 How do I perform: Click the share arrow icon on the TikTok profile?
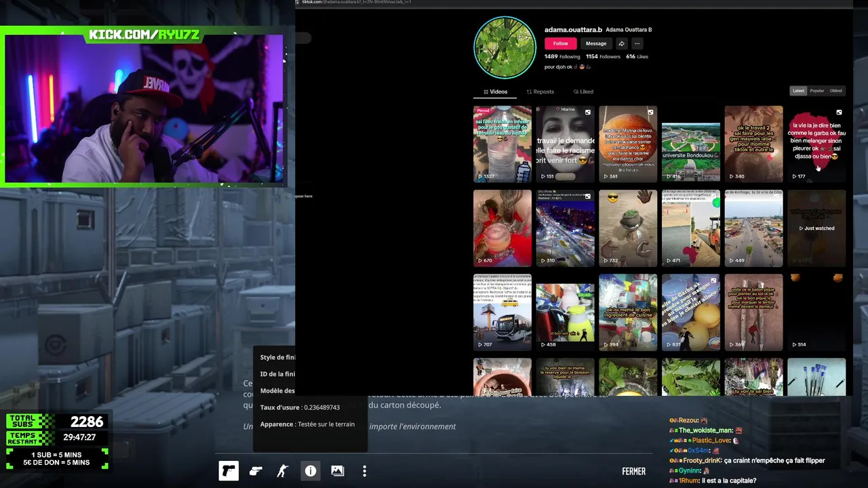(x=621, y=43)
